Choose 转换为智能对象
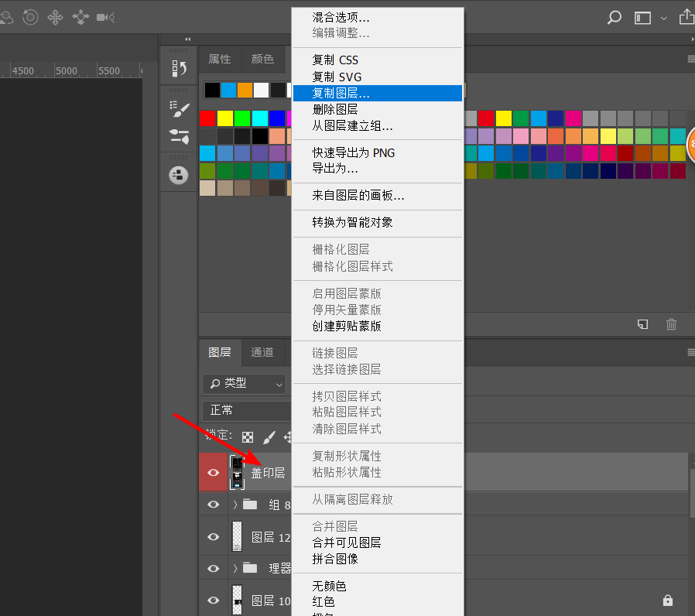695x616 pixels. [352, 222]
